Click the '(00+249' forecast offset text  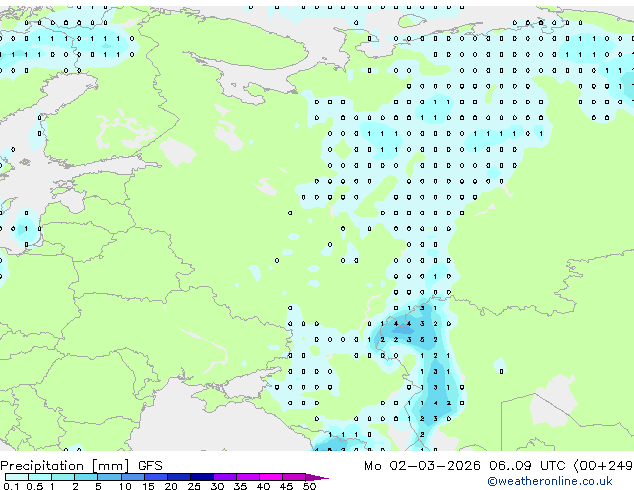tap(603, 466)
